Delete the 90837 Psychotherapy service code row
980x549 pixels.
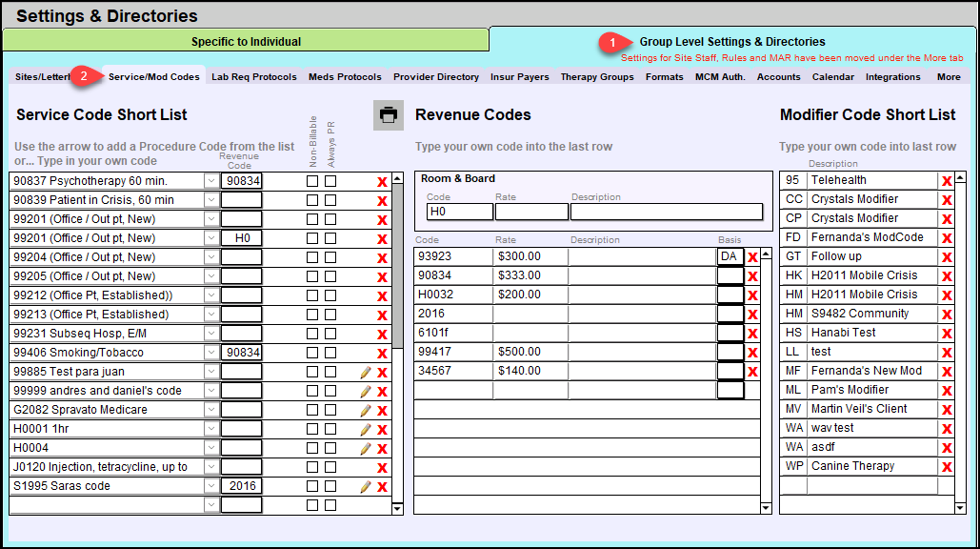point(382,181)
